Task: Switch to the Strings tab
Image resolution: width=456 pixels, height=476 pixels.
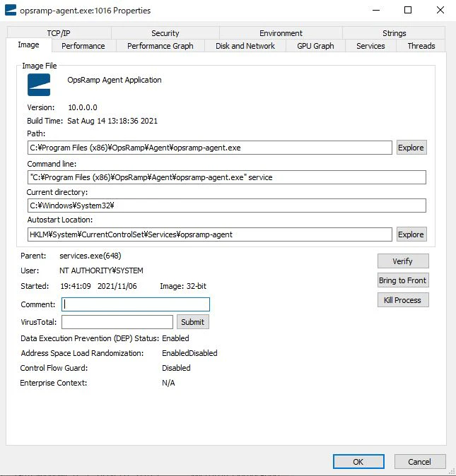Action: [x=394, y=33]
